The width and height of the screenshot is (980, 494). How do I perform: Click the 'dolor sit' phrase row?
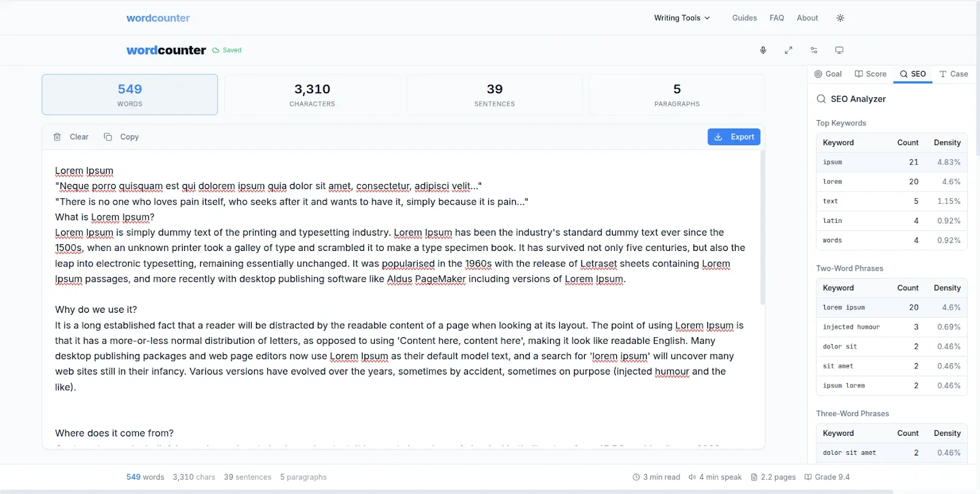[891, 346]
